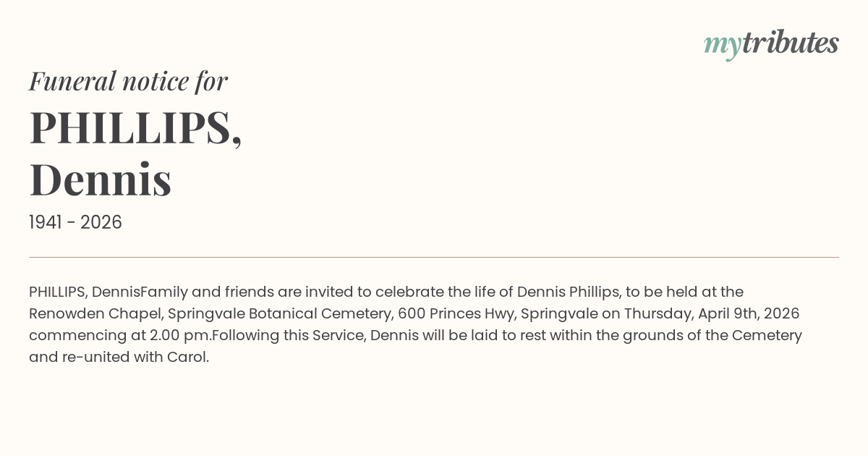Click the word "tributes" in the logo
868x456 pixels.
point(790,43)
